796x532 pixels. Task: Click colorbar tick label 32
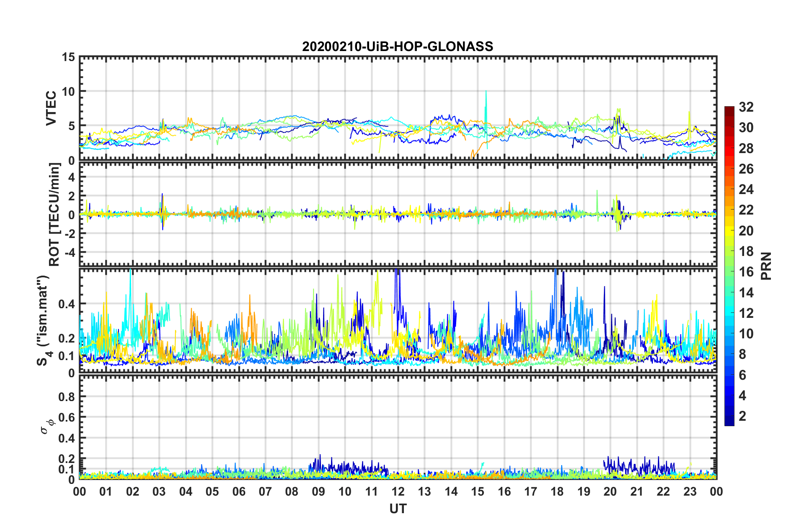746,107
